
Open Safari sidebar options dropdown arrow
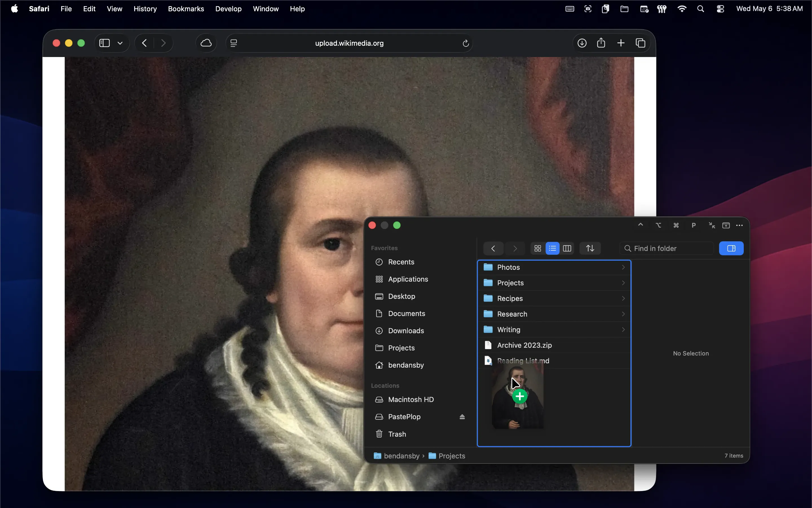pos(120,43)
